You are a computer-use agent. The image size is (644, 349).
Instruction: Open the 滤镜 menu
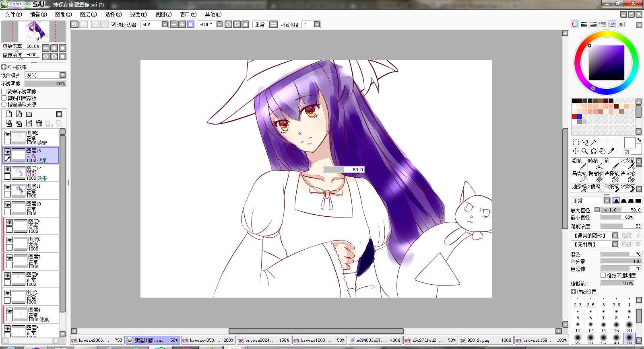coord(138,14)
